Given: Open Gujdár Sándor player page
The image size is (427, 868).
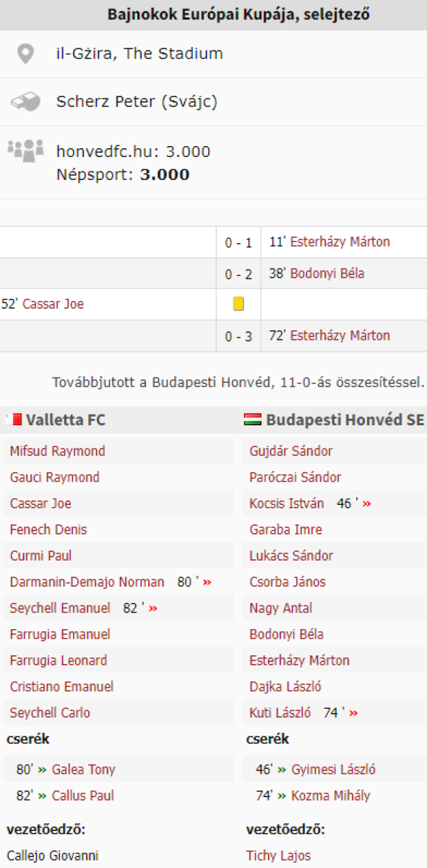Looking at the screenshot, I should click(291, 451).
